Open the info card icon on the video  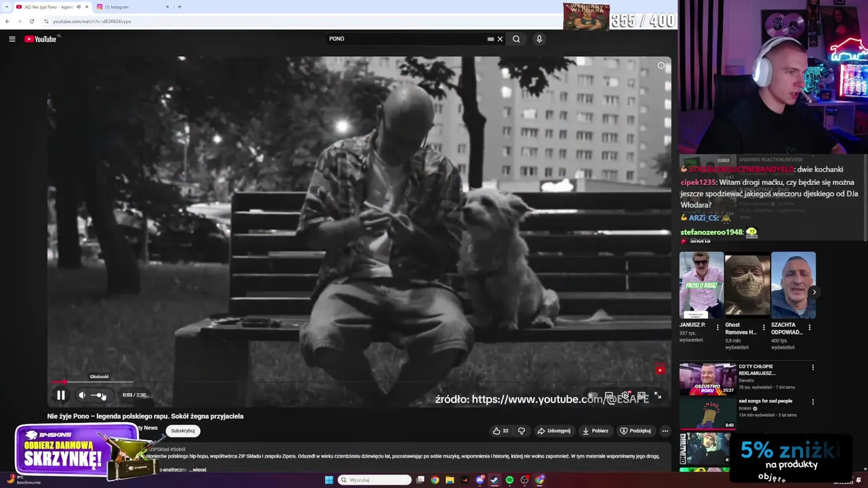click(661, 66)
